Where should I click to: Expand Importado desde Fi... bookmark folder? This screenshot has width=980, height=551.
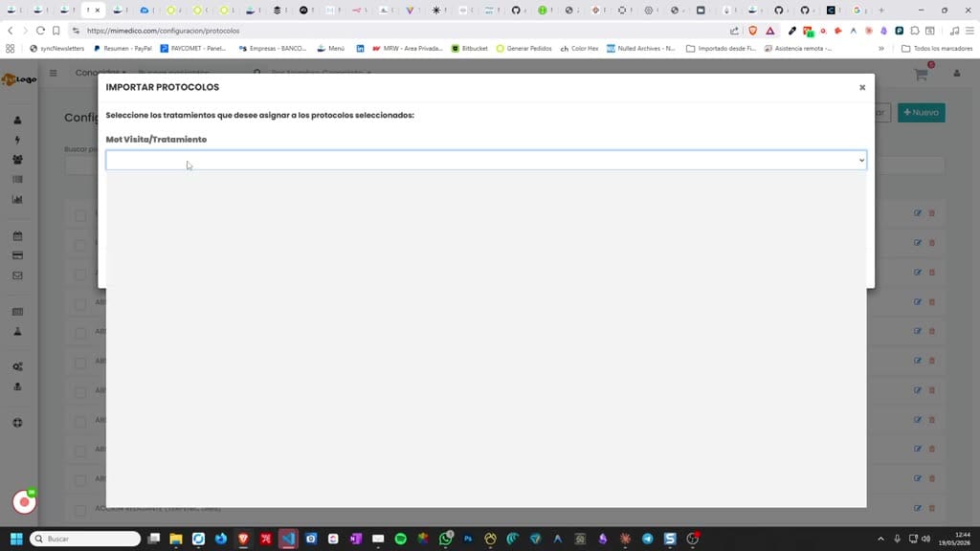[722, 48]
